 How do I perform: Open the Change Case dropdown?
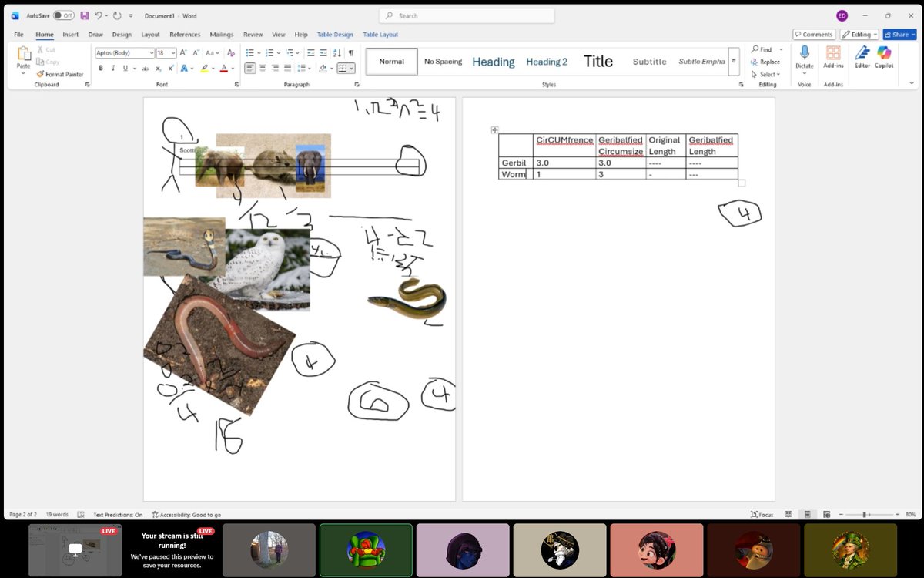coord(211,53)
